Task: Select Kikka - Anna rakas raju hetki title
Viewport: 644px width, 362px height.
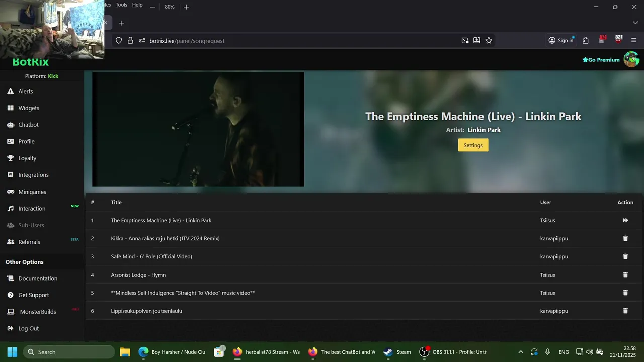Action: (165, 238)
